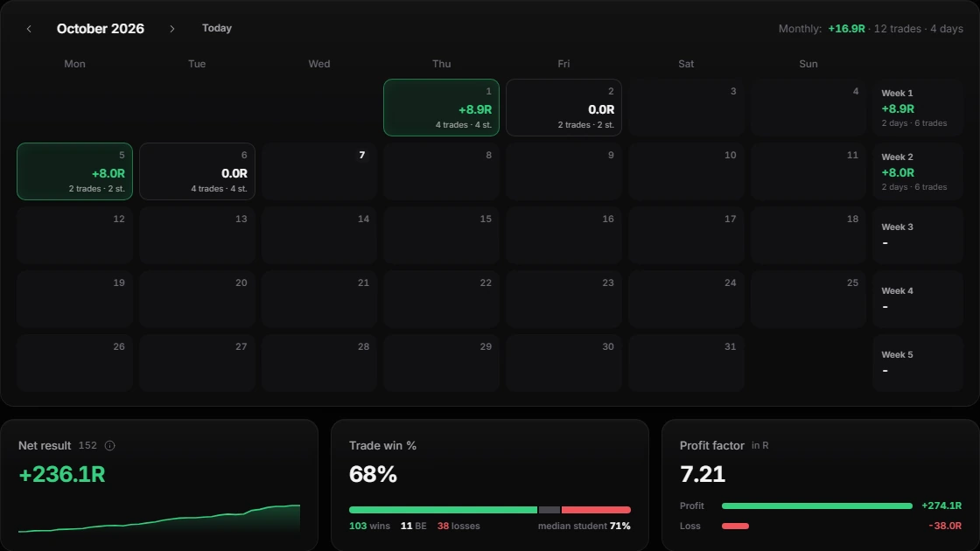Screen dimensions: 980x551
Task: Click the red Loss bar
Action: (735, 526)
